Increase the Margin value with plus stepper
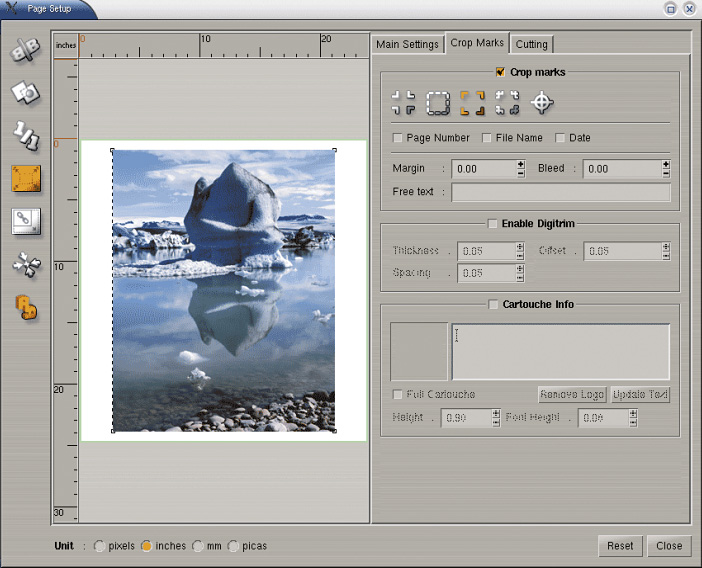 point(521,164)
